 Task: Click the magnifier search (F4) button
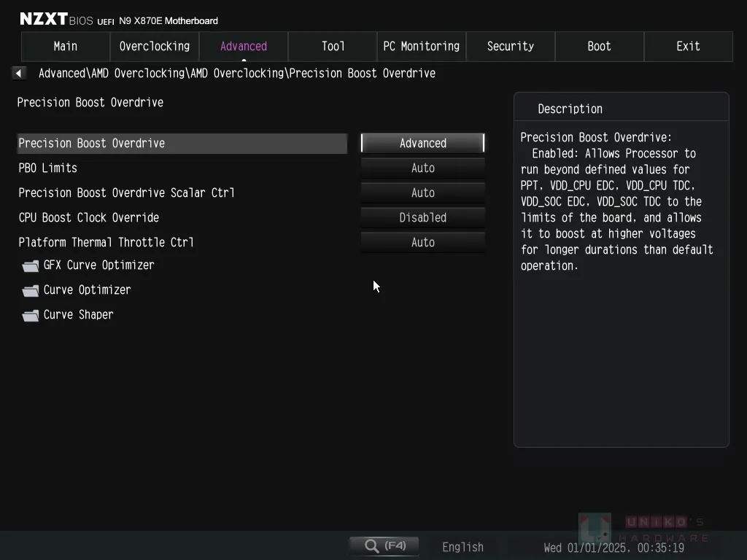click(x=384, y=545)
